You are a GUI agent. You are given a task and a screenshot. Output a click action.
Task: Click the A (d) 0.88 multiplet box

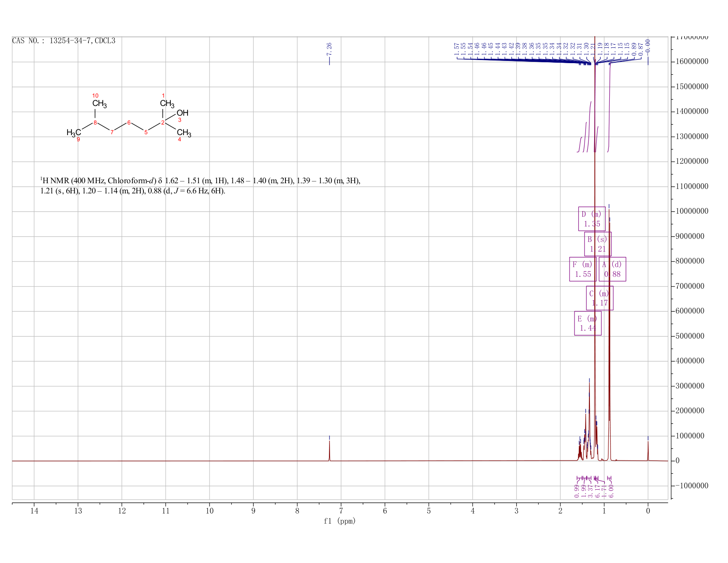tap(612, 269)
